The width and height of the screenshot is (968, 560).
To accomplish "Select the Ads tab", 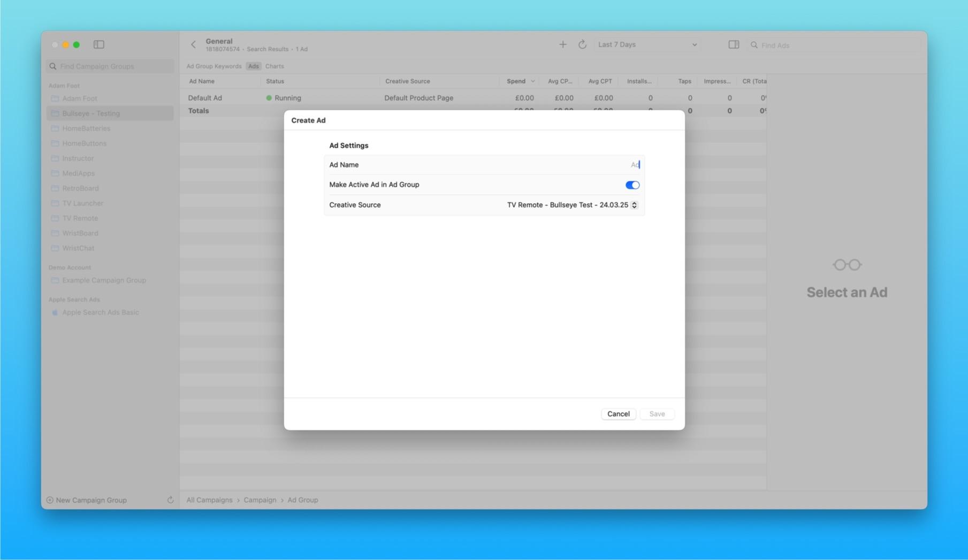I will [253, 66].
